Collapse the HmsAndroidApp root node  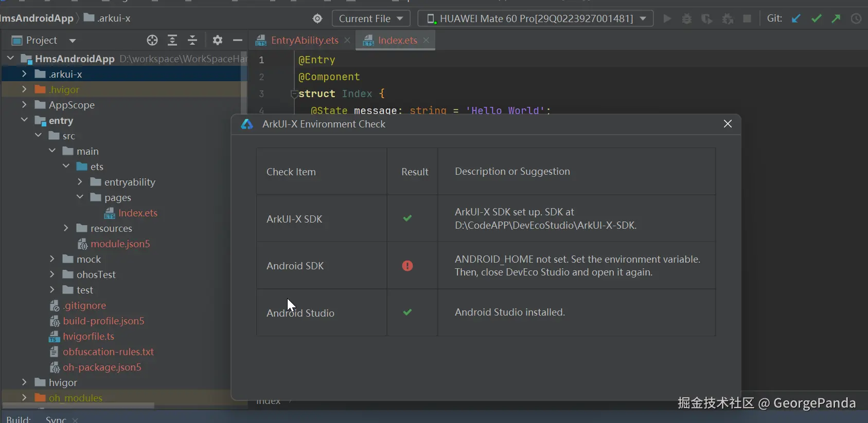click(x=10, y=59)
